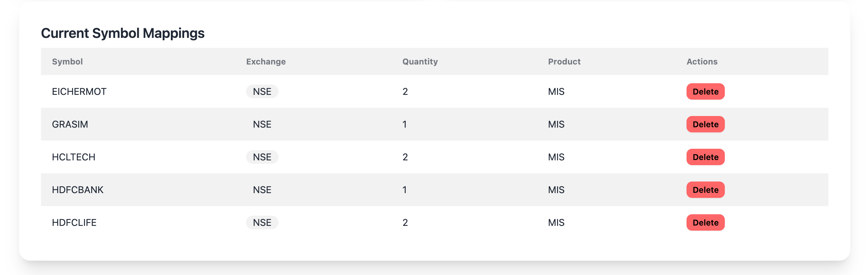The height and width of the screenshot is (275, 868).
Task: Click the Symbol column header
Action: click(67, 61)
